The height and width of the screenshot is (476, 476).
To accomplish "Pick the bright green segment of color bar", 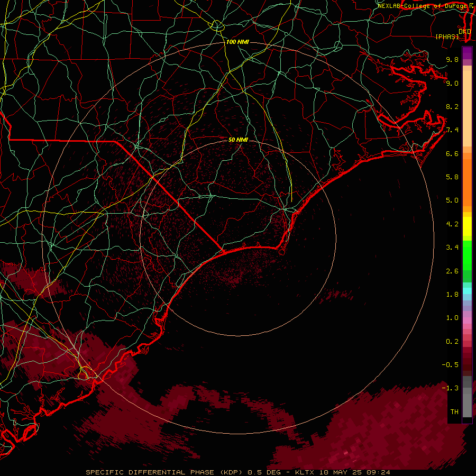I will pos(467,255).
